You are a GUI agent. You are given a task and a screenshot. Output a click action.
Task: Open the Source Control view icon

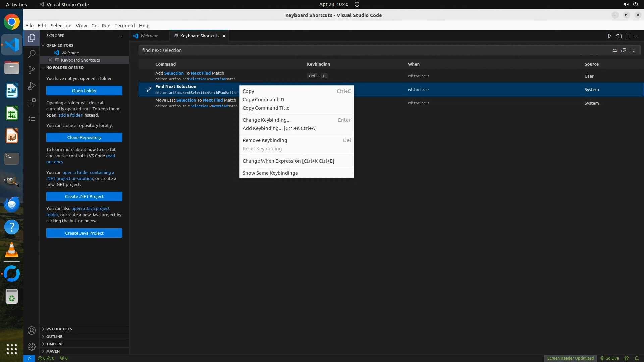pos(32,70)
